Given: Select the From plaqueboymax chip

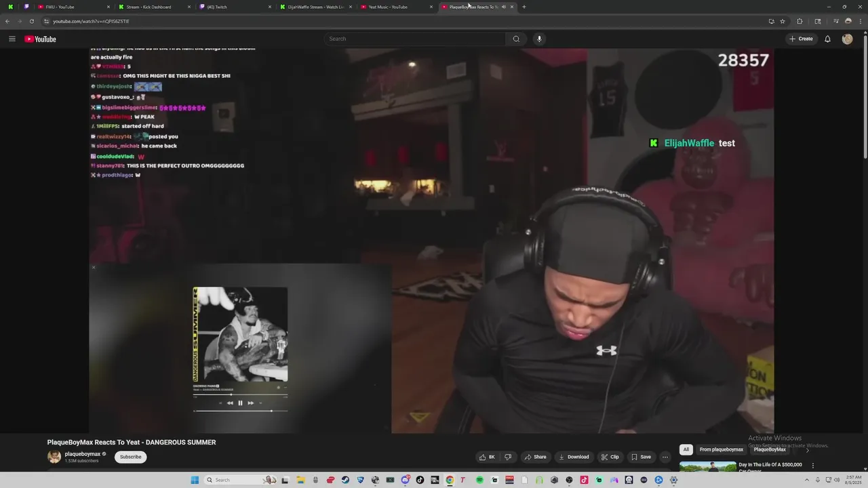Looking at the screenshot, I should (721, 449).
